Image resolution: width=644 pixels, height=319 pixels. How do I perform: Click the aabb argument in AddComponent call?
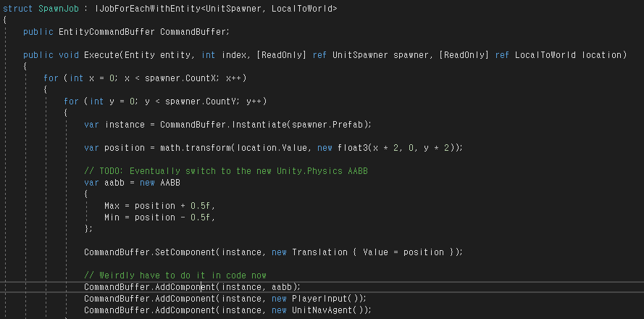tap(282, 287)
